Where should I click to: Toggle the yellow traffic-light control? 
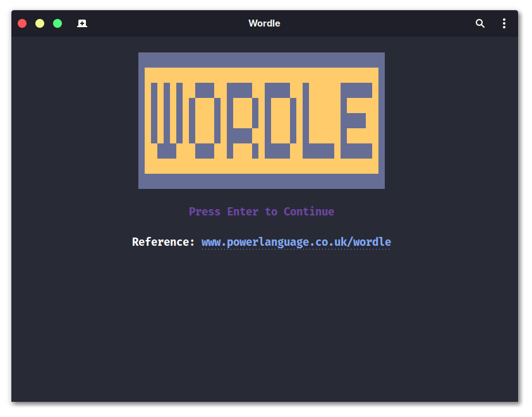pos(39,23)
